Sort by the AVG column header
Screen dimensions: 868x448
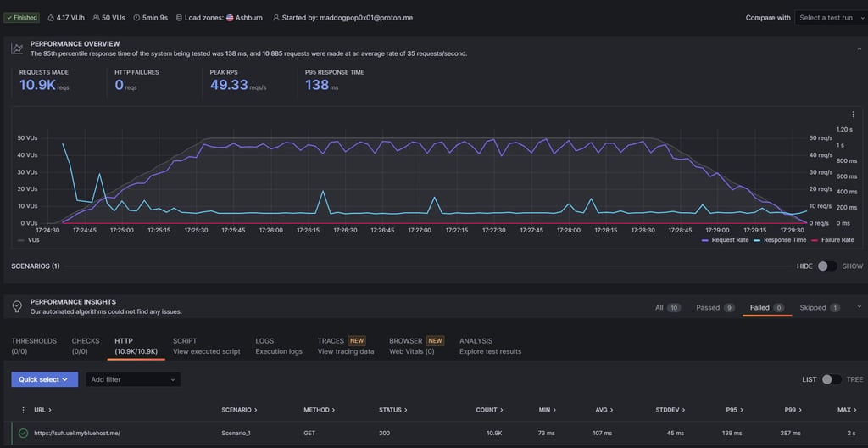604,410
